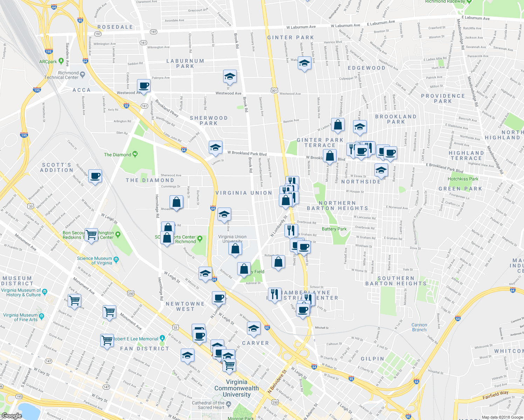The image size is (524, 420).
Task: Select the restaurant marker left of Chamberlayne Industrial Center
Action: pyautogui.click(x=275, y=295)
